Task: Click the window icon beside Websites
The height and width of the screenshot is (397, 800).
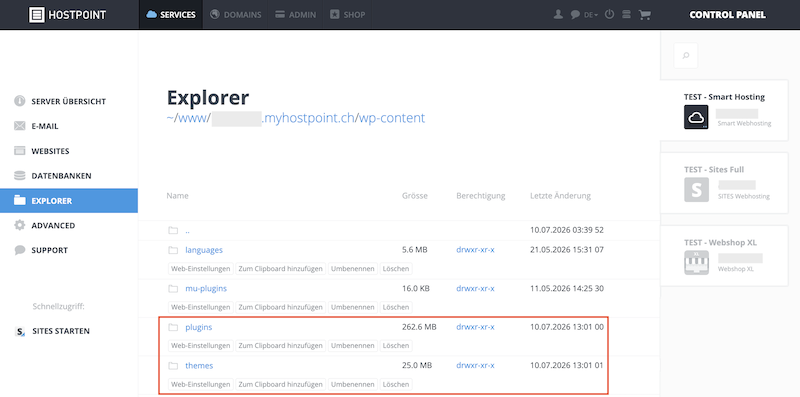Action: (x=19, y=151)
